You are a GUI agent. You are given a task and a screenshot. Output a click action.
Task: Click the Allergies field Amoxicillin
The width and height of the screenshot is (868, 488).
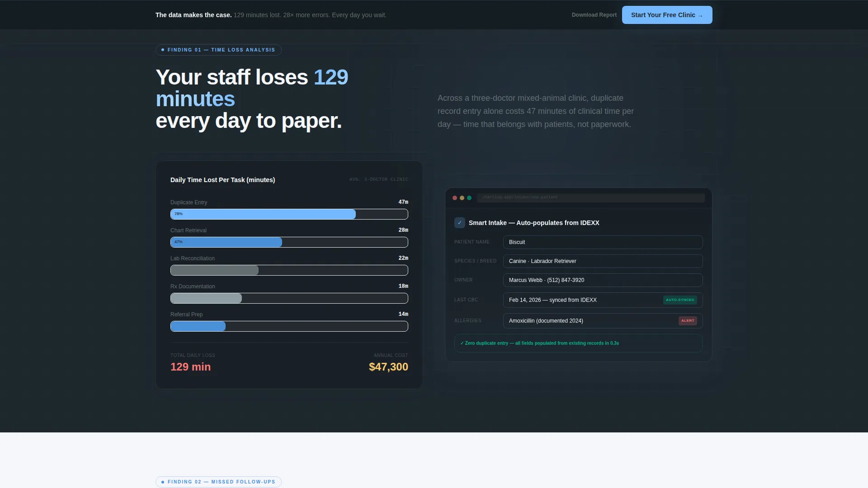pyautogui.click(x=603, y=321)
